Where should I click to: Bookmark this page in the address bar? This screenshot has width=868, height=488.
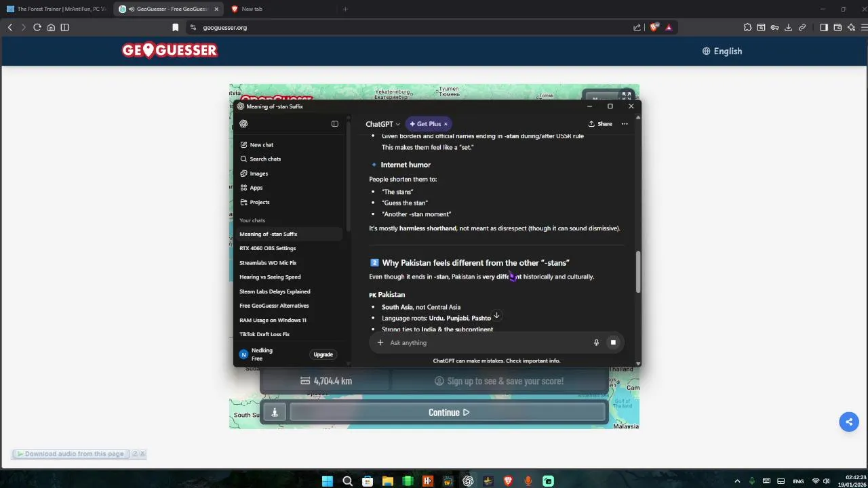[176, 28]
